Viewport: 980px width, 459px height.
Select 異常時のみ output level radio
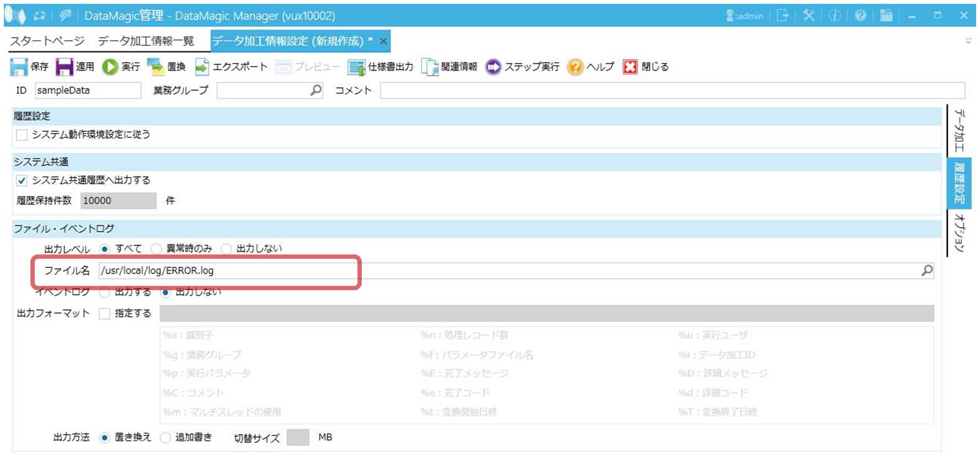(x=156, y=249)
